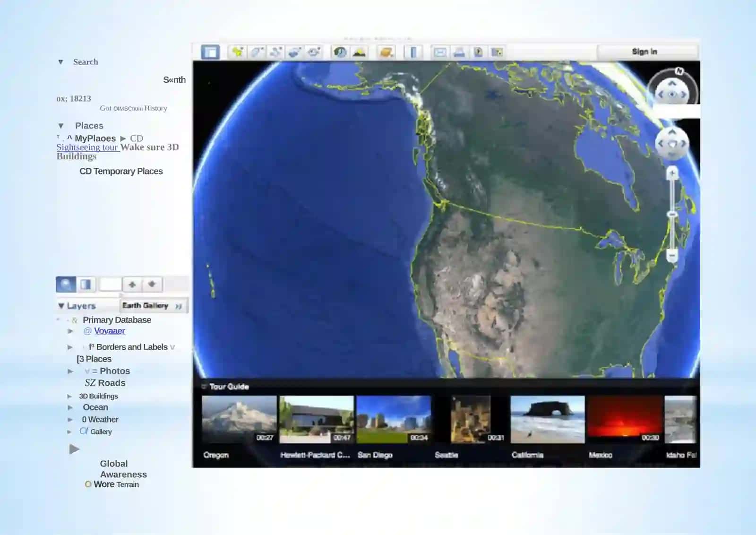Open the Seattle tour thumbnail
This screenshot has width=756, height=535.
coord(471,419)
